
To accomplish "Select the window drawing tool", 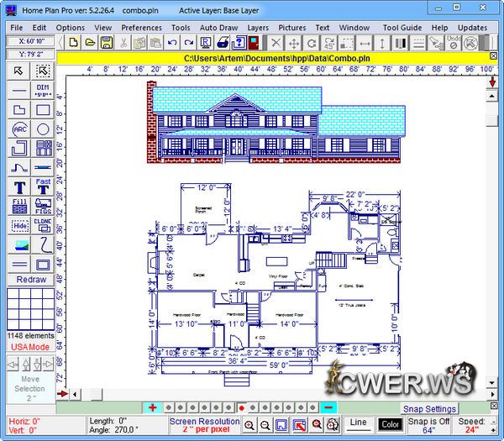I will coord(43,167).
